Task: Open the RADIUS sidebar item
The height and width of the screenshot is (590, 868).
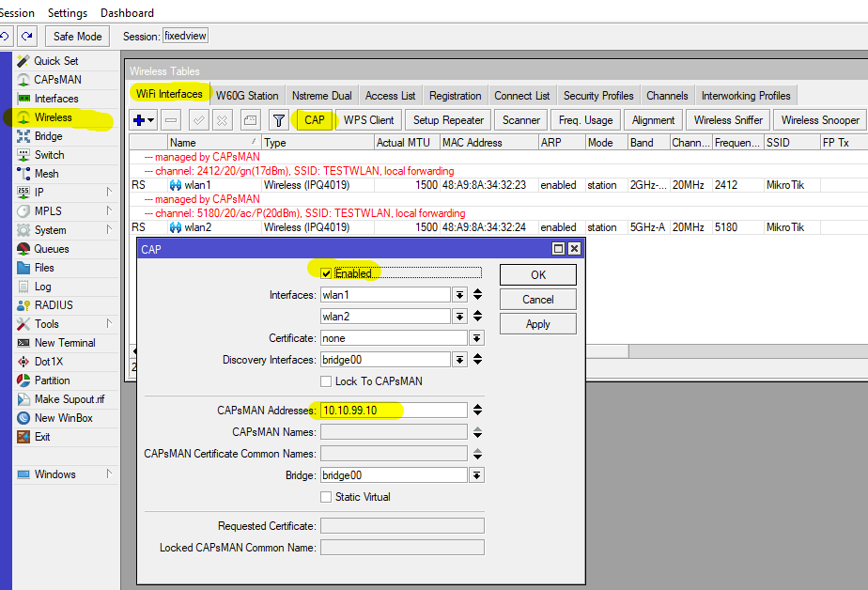Action: 53,305
